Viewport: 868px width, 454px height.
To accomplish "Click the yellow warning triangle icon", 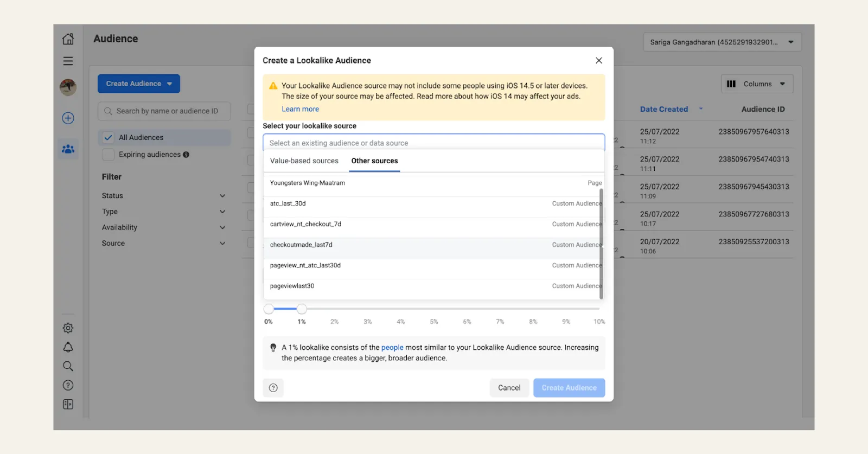I will [273, 86].
